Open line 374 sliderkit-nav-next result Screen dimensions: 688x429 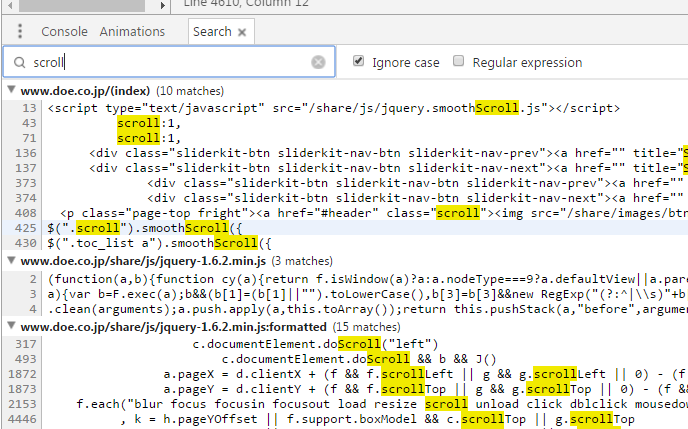pos(417,198)
